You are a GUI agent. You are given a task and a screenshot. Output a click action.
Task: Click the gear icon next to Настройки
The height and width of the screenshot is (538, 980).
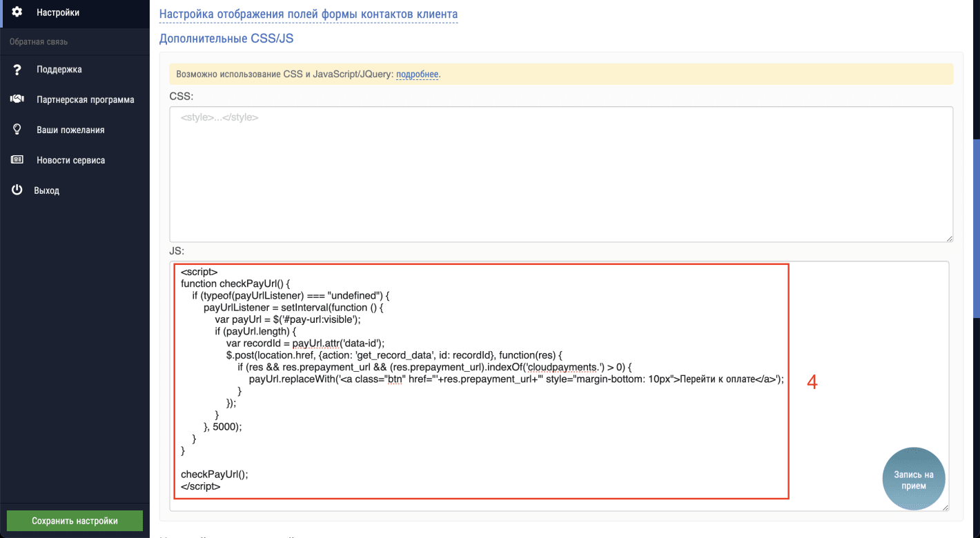(17, 10)
